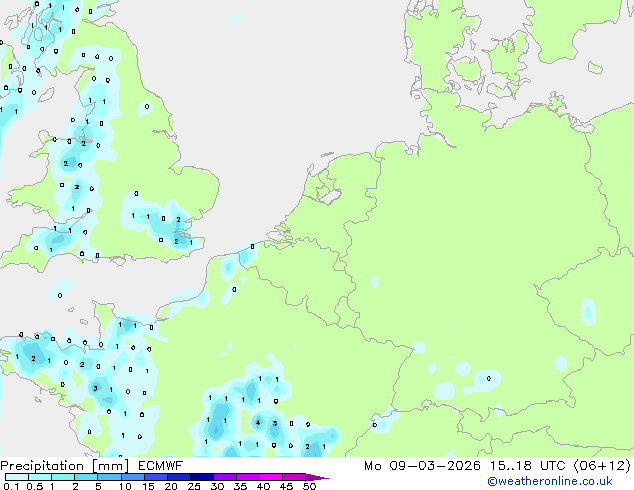Screen dimensions: 634x490
Task: Pick the 25 to 30 mm dark navy swatch
Action: pyautogui.click(x=202, y=477)
